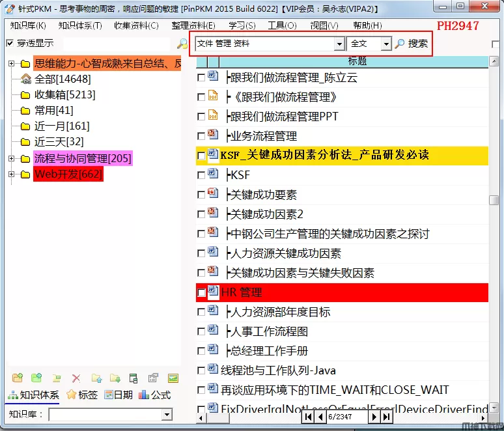
Task: Click PowerPoint icon of 关键成功因素2
Action: coord(213,212)
